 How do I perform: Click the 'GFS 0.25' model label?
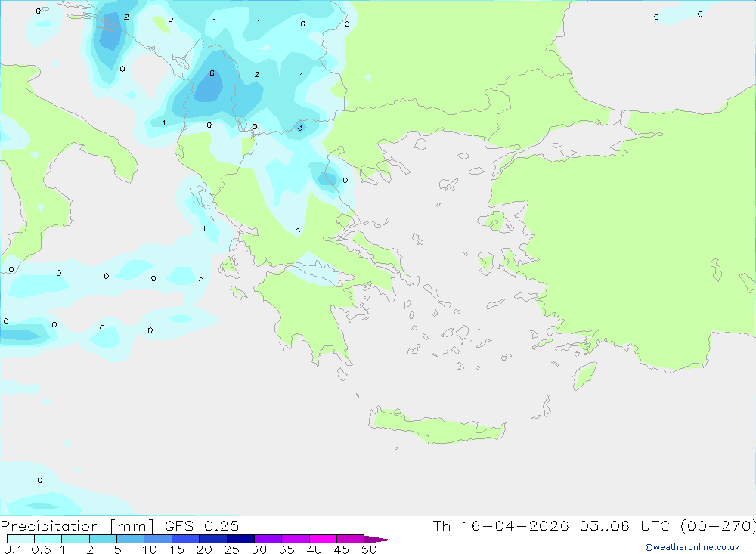[x=202, y=525]
